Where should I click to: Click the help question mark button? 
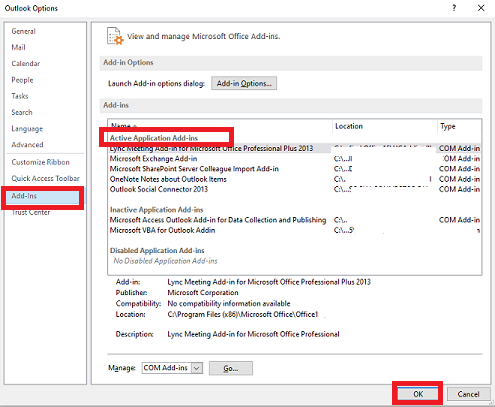[x=454, y=8]
